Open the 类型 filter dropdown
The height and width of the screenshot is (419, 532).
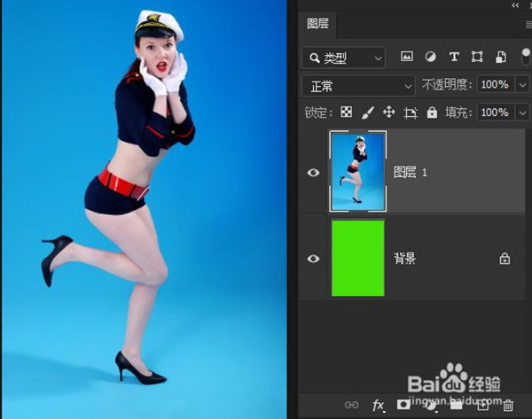[343, 58]
